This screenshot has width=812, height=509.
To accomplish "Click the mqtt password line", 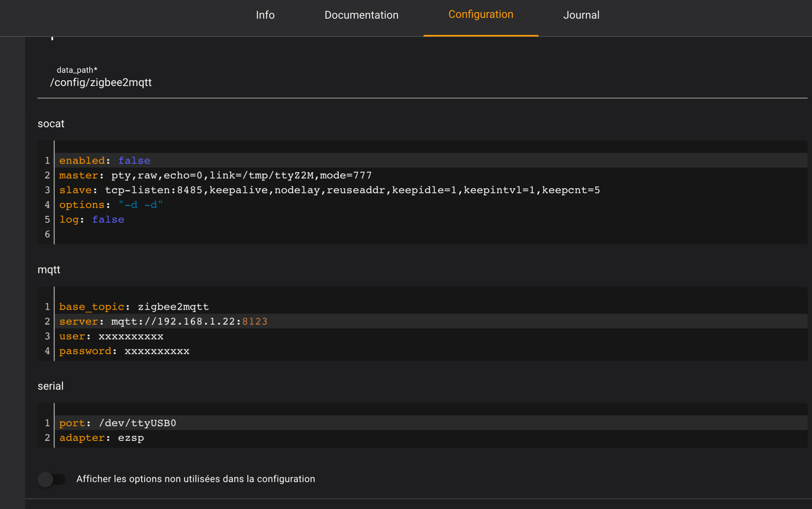I will 124,351.
